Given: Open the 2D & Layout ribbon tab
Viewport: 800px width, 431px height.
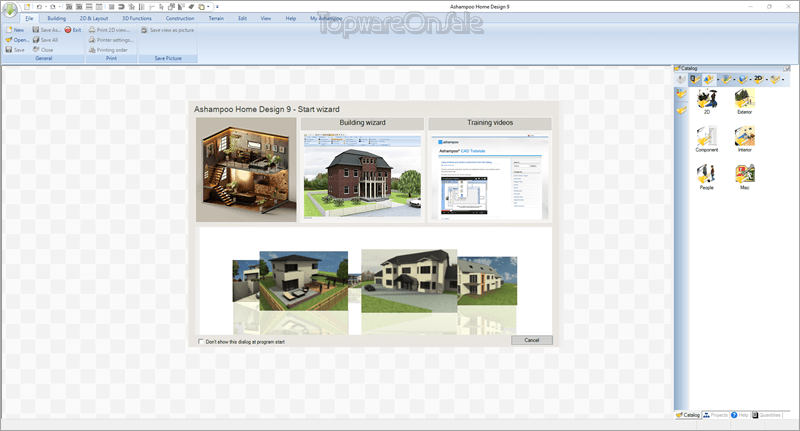Looking at the screenshot, I should tap(94, 18).
